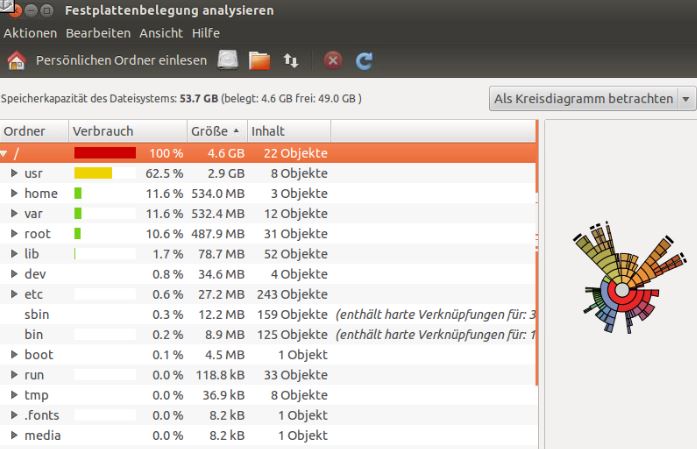
Task: Open the Bearbeiten menu
Action: pyautogui.click(x=98, y=33)
